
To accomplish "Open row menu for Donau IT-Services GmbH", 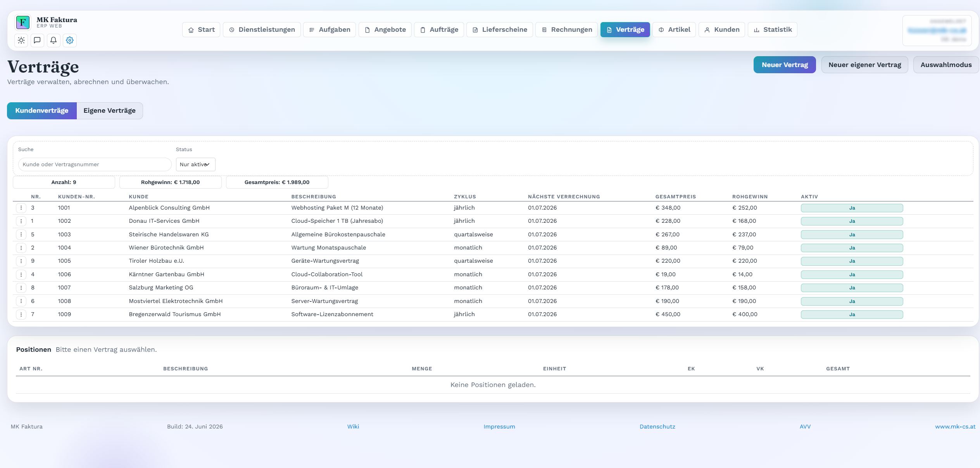I will (21, 221).
